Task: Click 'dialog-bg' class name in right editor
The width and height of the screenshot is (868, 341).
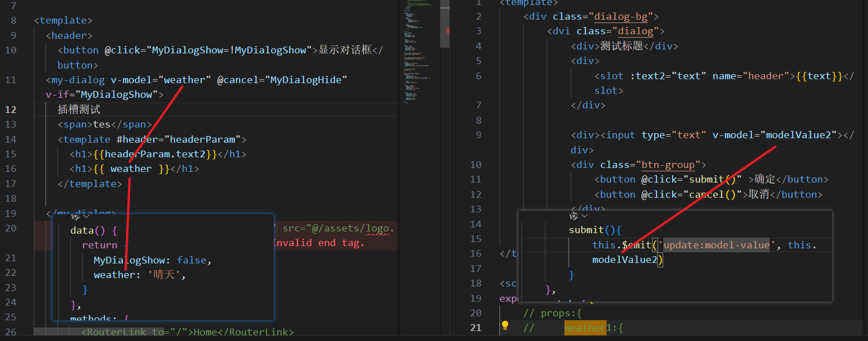Action: 621,16
